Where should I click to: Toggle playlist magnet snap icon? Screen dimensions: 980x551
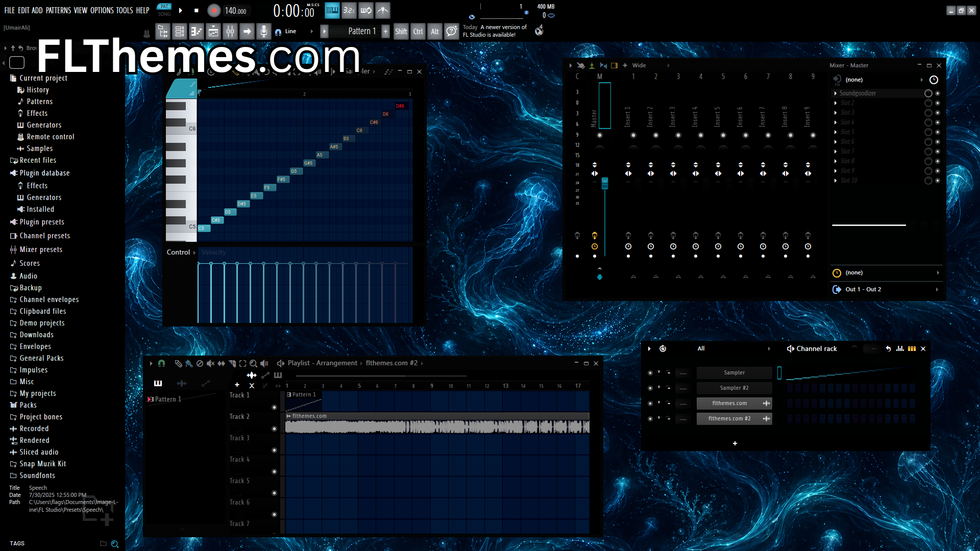[161, 363]
